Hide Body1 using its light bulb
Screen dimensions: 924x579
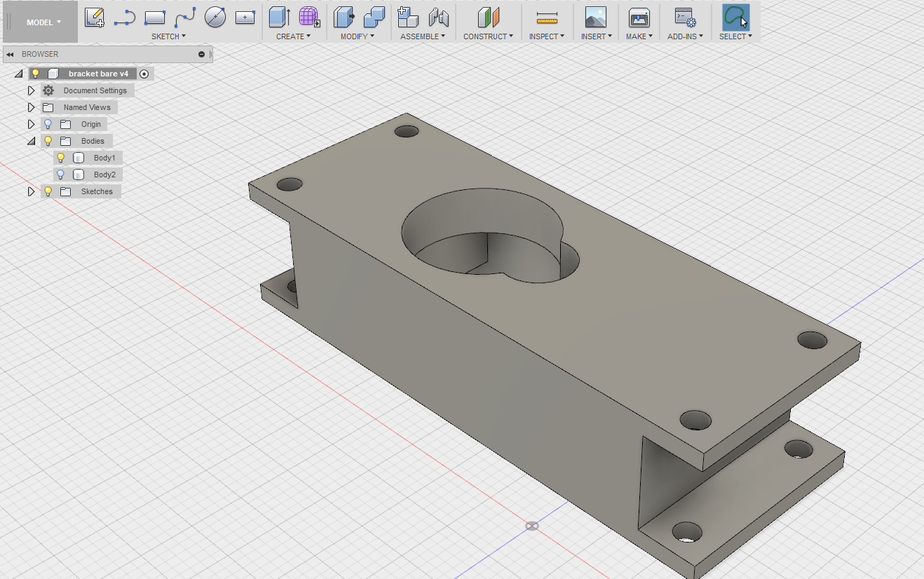click(x=60, y=158)
